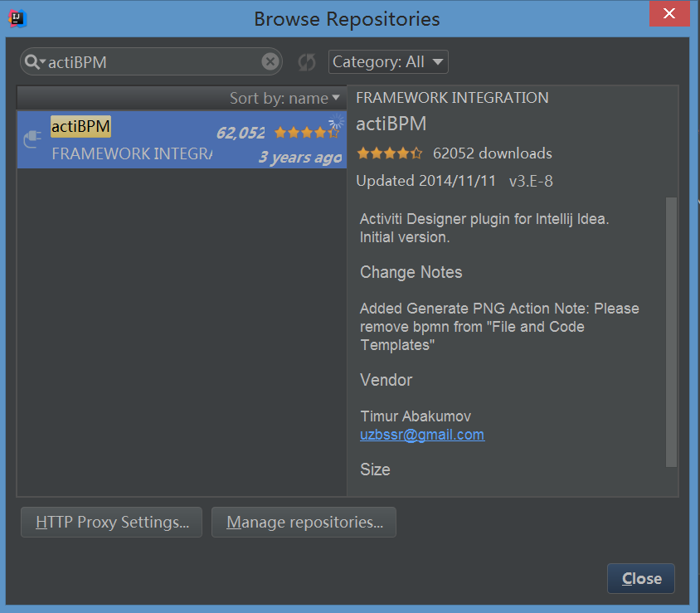The width and height of the screenshot is (700, 613).
Task: Click the Change Notes heading
Action: 411,272
